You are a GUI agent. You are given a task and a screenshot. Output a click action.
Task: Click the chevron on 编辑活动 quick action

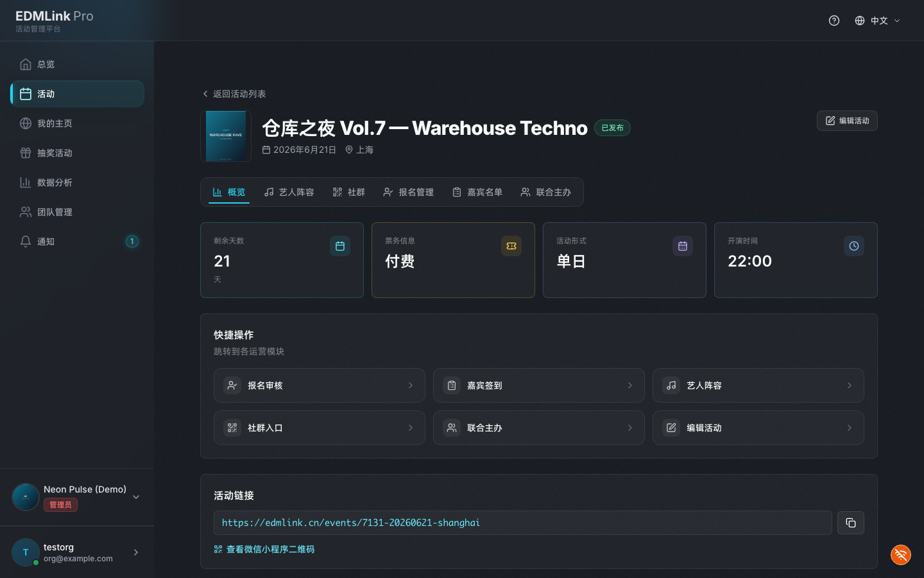tap(850, 428)
